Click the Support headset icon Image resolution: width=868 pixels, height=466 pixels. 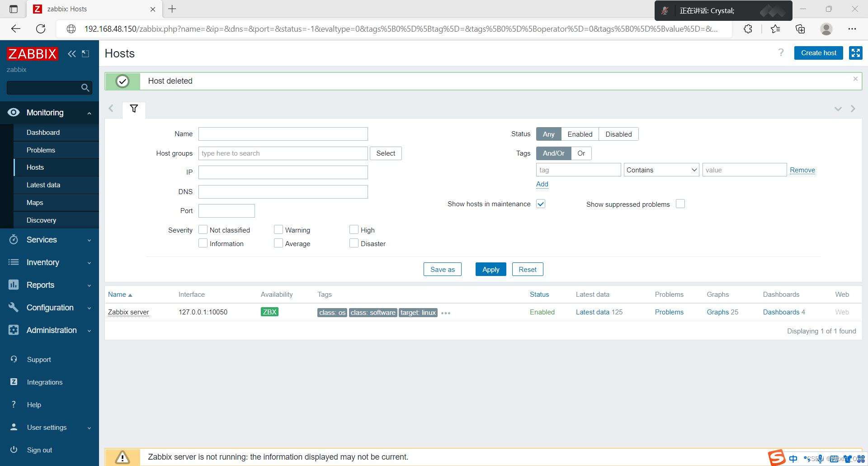pos(14,359)
